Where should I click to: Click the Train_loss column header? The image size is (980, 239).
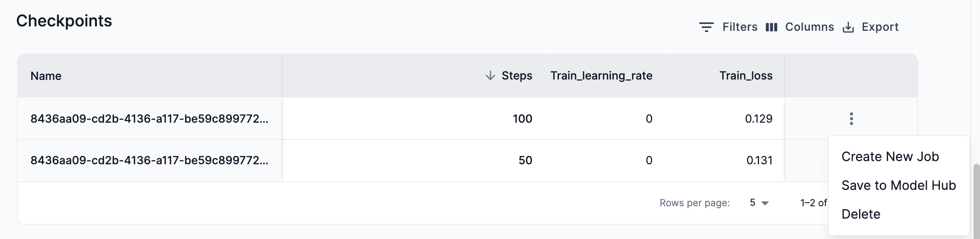pos(746,76)
